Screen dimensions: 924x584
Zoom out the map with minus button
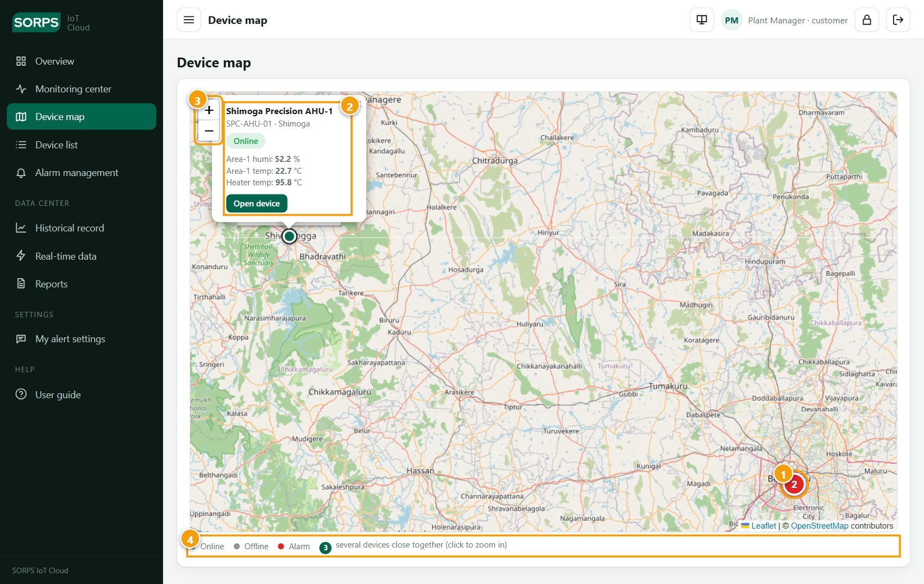(x=209, y=131)
